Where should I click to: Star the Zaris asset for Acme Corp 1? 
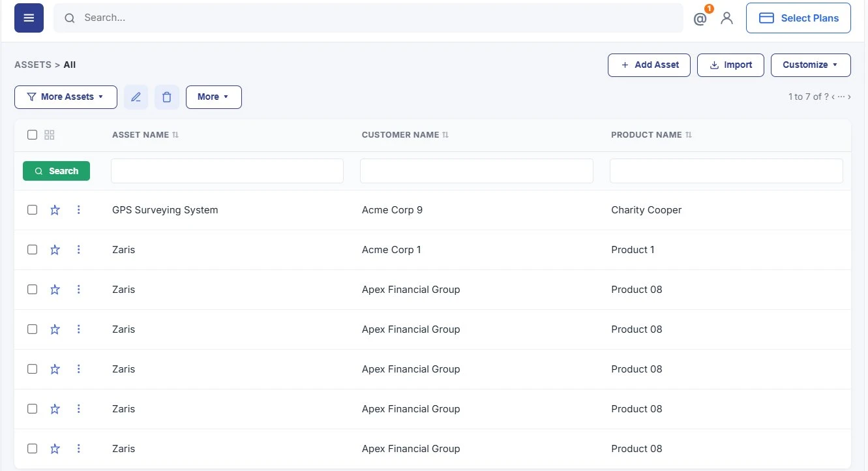tap(55, 250)
